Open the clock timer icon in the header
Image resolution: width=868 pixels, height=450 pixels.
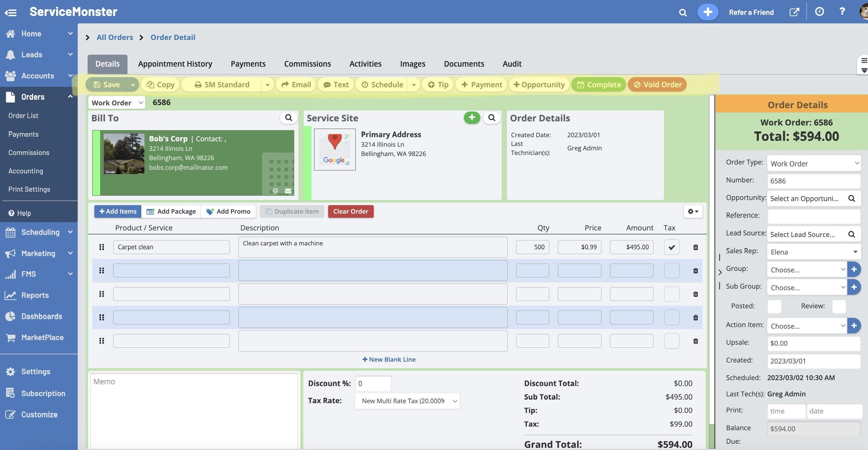click(819, 12)
